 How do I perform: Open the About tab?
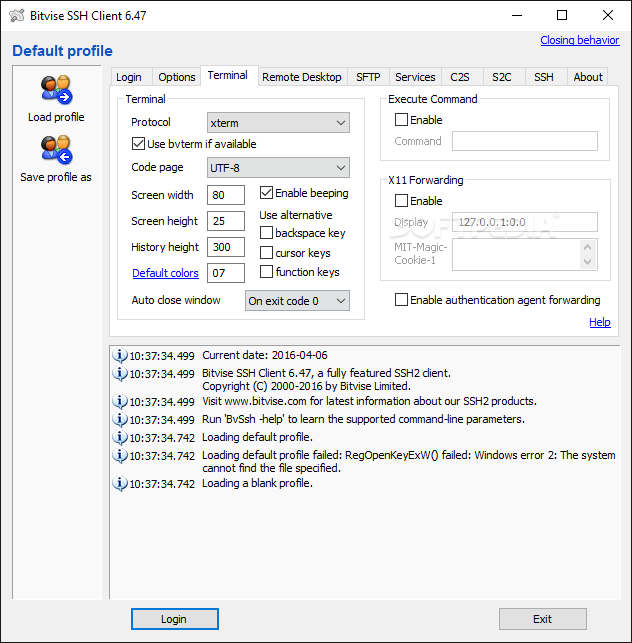[x=588, y=77]
